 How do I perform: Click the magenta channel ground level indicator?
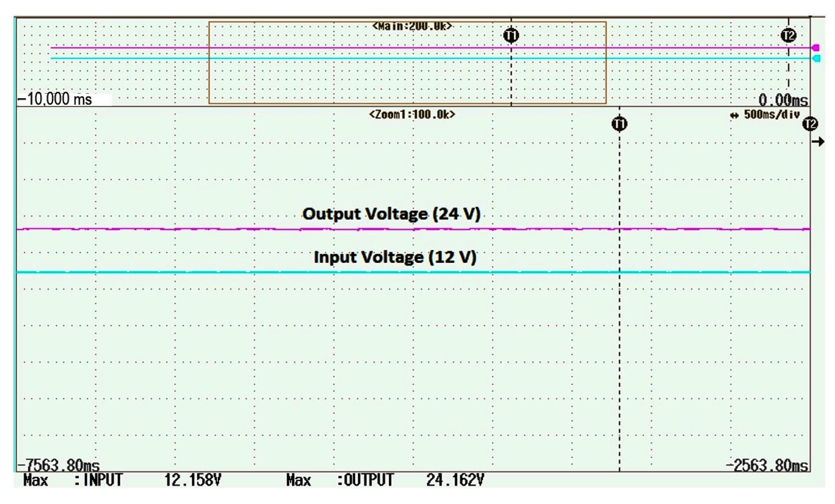[816, 48]
